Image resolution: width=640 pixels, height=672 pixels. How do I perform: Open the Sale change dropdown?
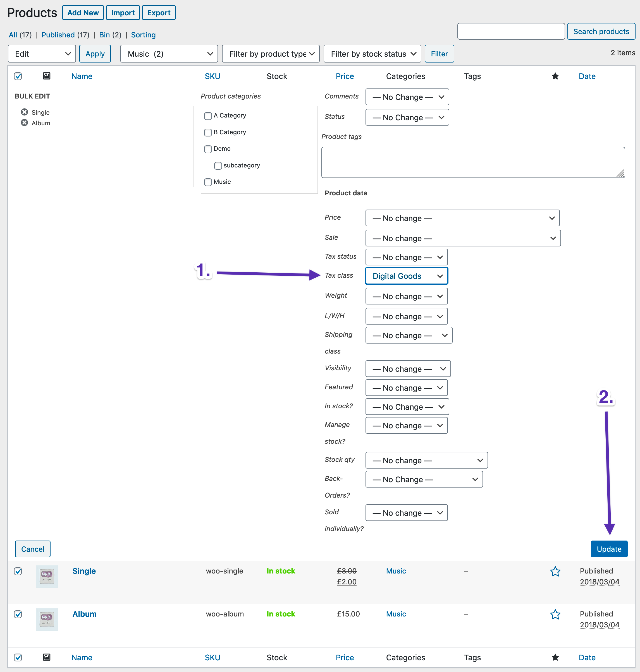pos(463,238)
